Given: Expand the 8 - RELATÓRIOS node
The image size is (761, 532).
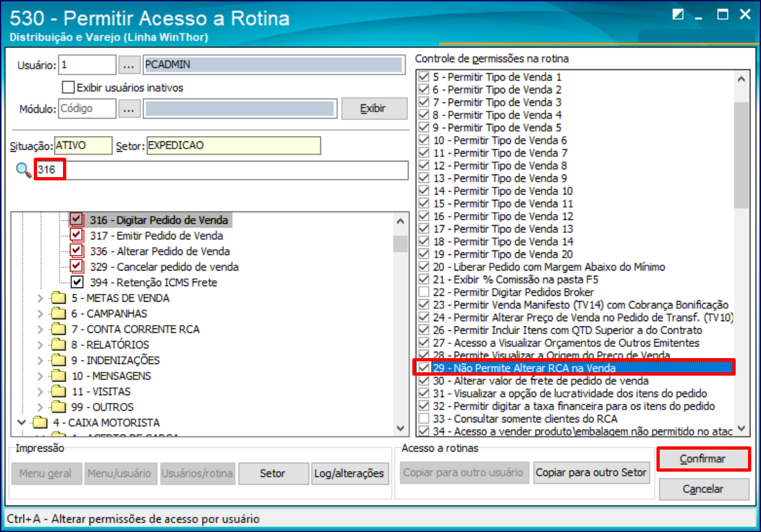Looking at the screenshot, I should tap(40, 345).
